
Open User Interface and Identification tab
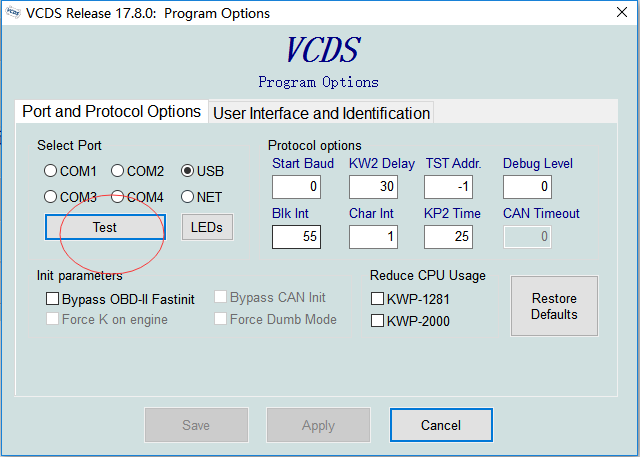(321, 113)
